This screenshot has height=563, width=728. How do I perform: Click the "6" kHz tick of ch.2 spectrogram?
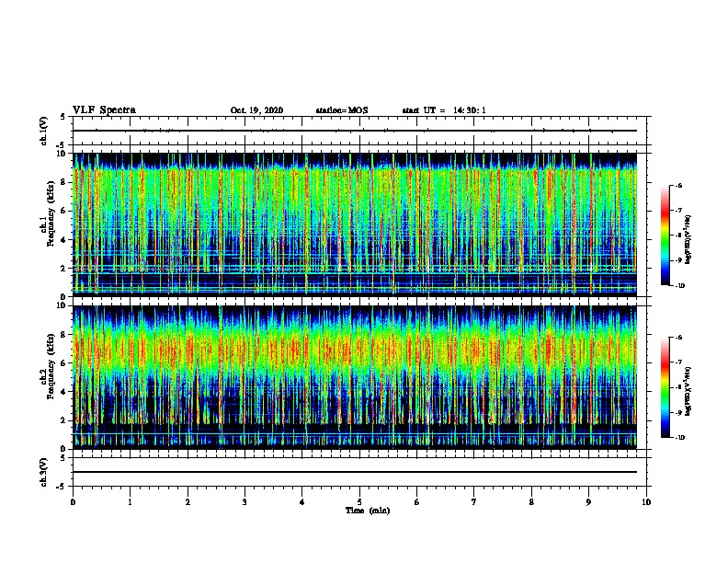[63, 362]
